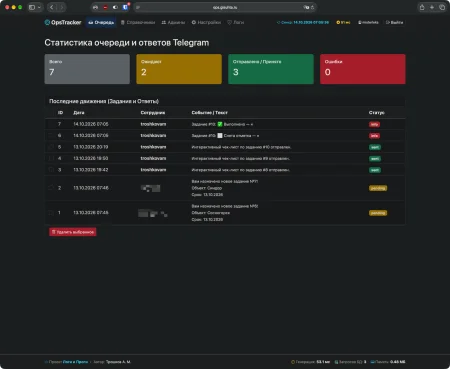This screenshot has height=369, width=450.
Task: Click the yellow pending badge in row ID 1
Action: (378, 213)
